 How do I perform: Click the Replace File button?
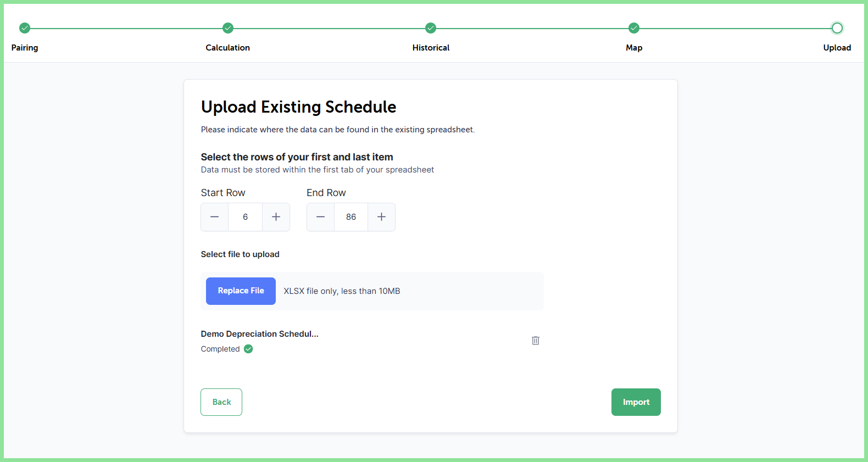click(241, 291)
